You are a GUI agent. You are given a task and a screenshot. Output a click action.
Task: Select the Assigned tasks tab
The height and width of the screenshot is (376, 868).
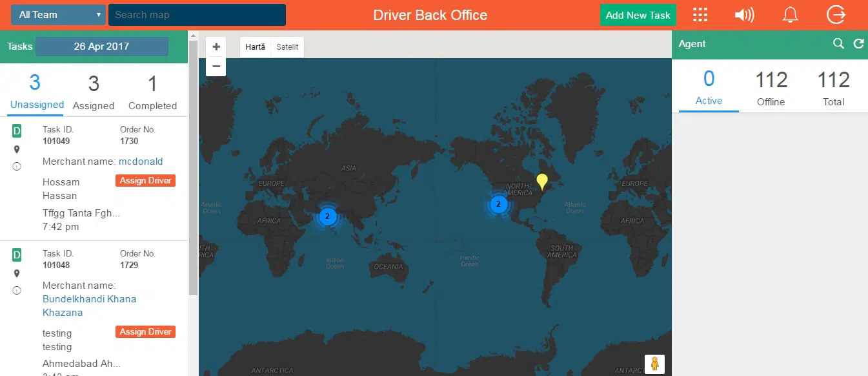(x=94, y=92)
